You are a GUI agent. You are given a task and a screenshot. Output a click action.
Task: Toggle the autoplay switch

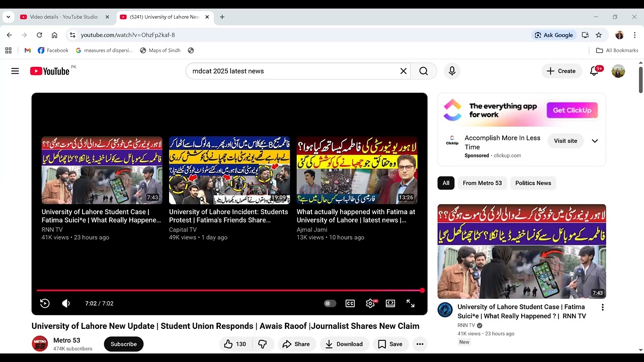(x=330, y=303)
